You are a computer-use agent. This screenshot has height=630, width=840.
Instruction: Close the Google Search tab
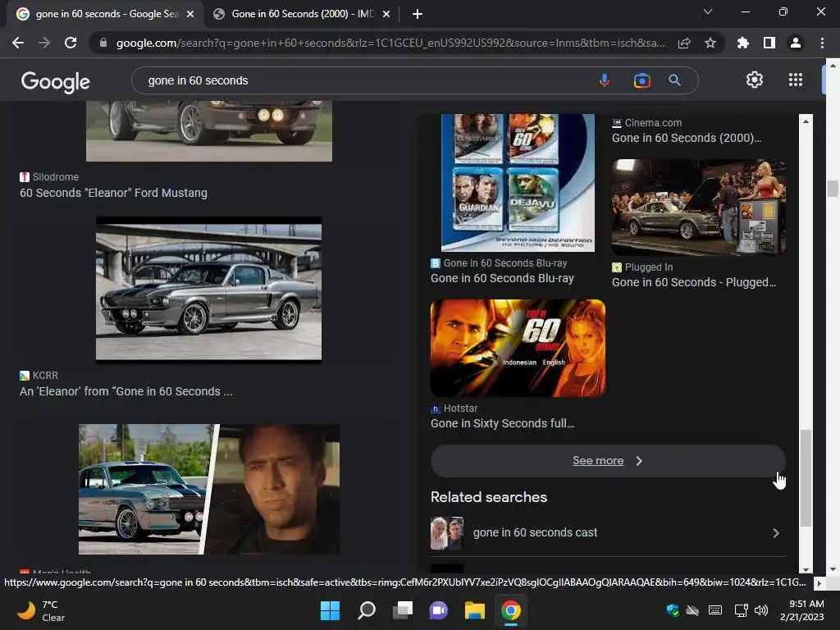(190, 14)
